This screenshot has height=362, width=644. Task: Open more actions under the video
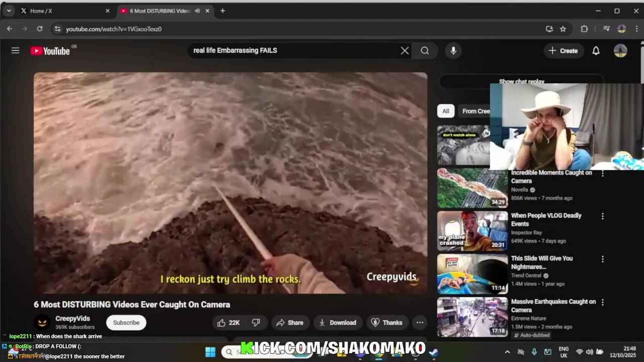420,323
